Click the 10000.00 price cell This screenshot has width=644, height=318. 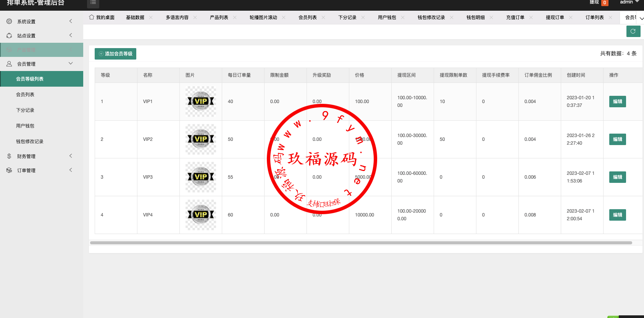[370, 215]
